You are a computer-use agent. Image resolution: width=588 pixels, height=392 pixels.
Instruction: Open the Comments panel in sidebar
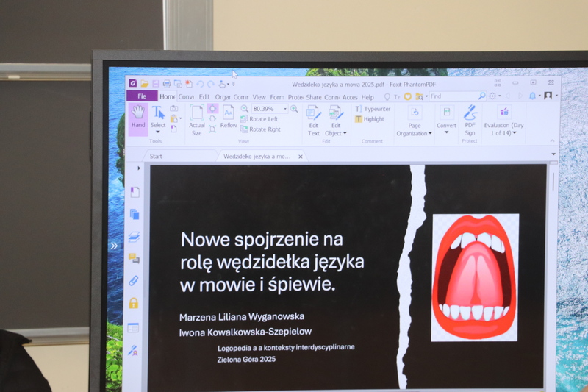[134, 258]
